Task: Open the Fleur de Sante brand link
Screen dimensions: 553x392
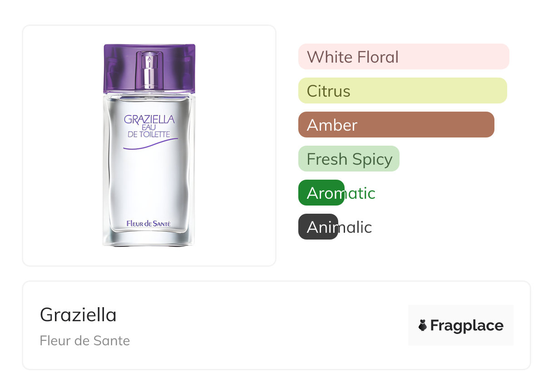Action: click(84, 341)
